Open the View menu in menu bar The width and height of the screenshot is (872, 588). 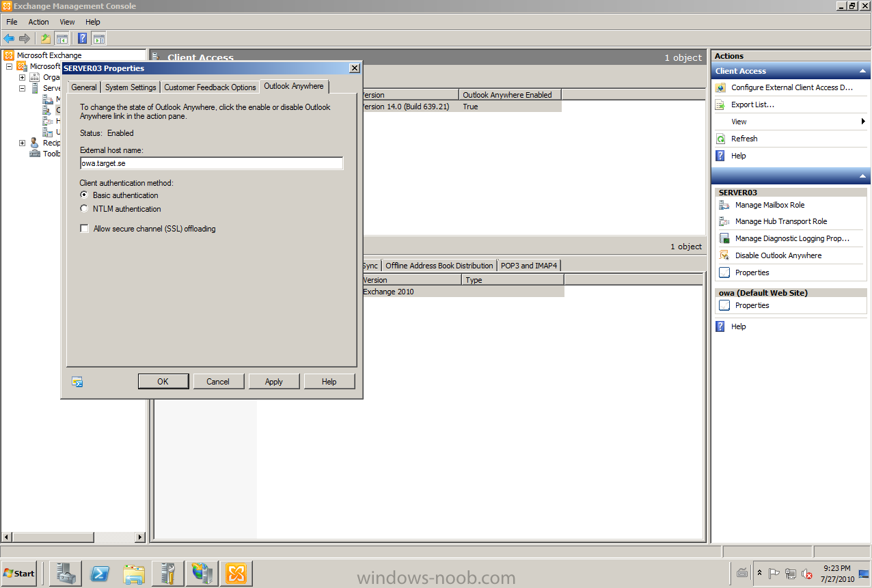[67, 22]
